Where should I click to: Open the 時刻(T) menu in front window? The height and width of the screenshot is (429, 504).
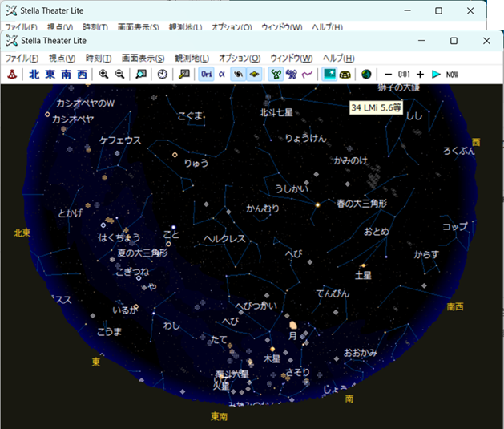tap(99, 59)
